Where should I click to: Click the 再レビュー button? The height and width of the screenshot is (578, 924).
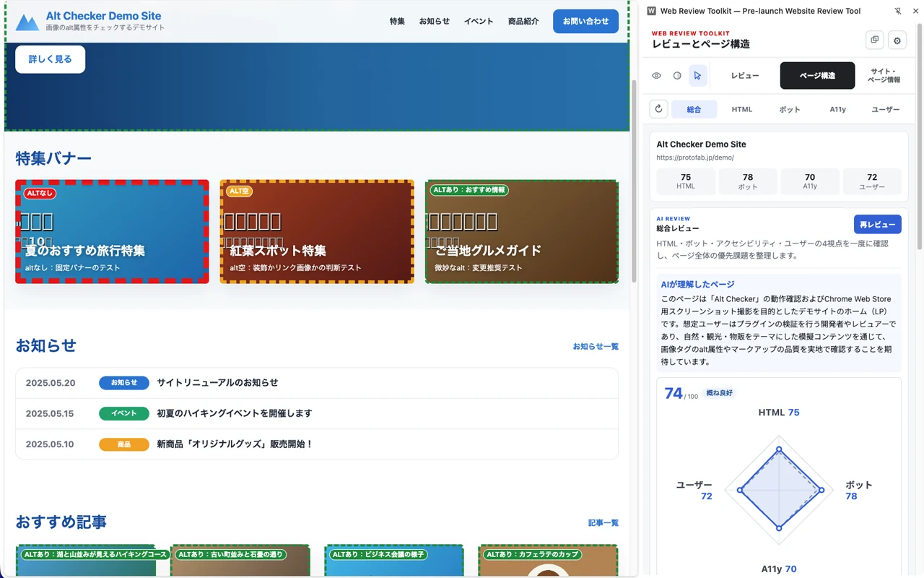click(877, 225)
